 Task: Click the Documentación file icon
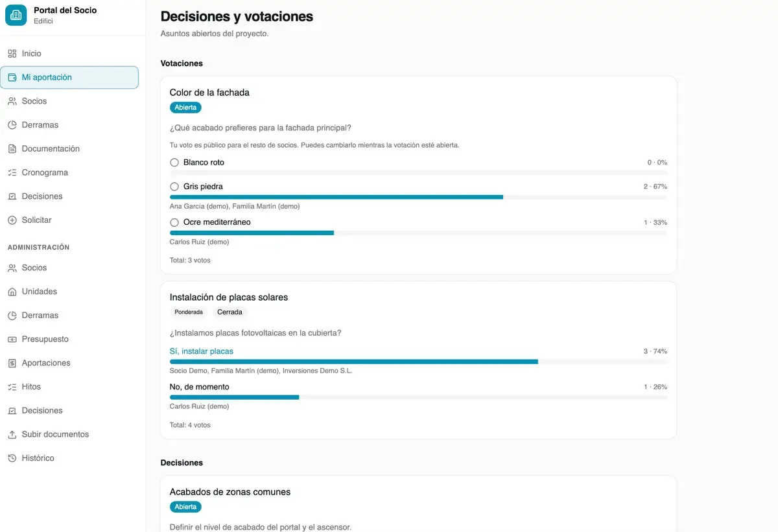pos(12,149)
